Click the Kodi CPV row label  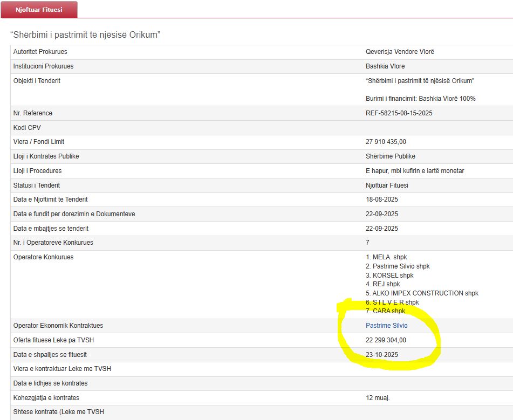pos(27,128)
